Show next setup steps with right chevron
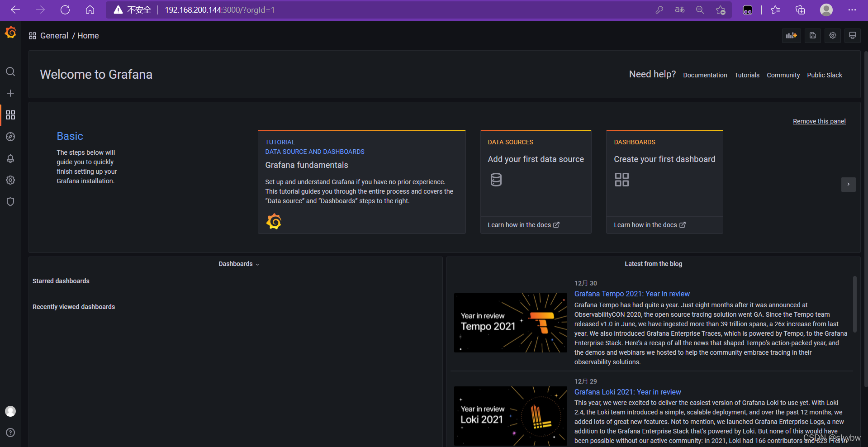Viewport: 868px width, 447px height. (x=849, y=184)
